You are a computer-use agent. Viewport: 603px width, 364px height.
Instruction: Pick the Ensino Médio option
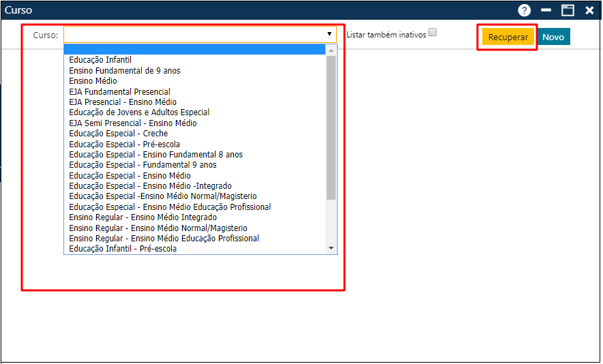194,81
